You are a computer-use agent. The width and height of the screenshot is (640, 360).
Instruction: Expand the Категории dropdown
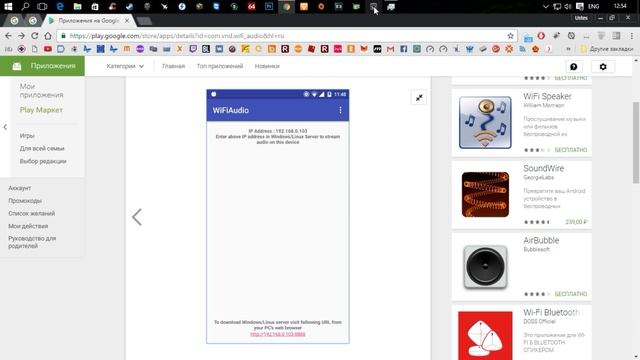125,66
